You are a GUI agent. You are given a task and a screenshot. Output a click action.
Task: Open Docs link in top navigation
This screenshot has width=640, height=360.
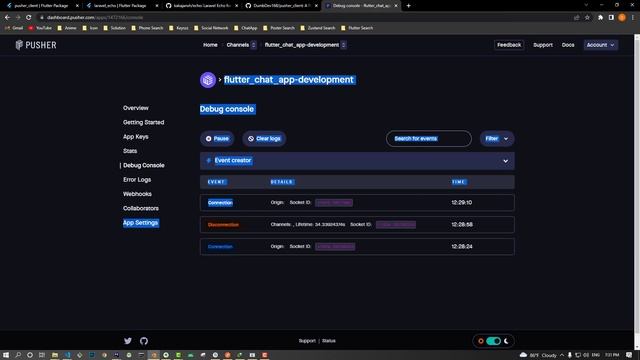(x=568, y=45)
